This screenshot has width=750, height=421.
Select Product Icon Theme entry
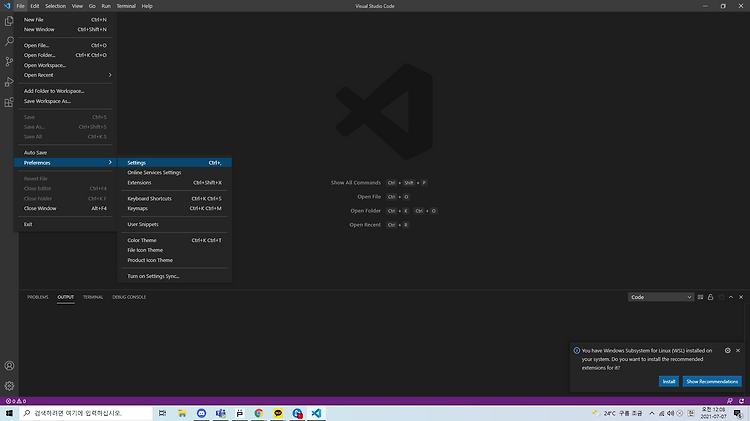click(175, 260)
